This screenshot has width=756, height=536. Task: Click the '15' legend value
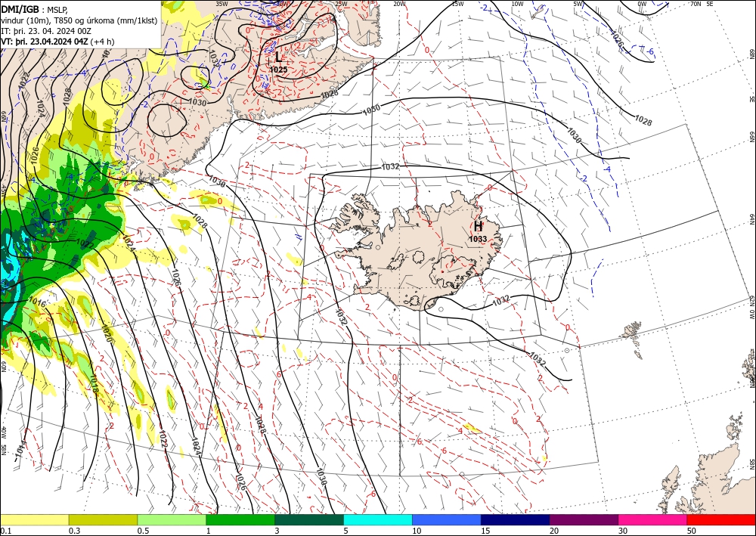485,531
